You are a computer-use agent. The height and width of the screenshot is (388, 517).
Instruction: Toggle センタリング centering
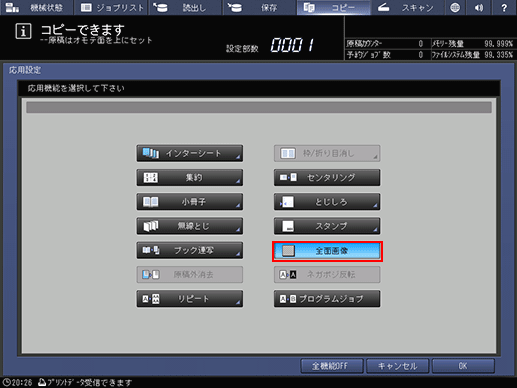[x=327, y=178]
